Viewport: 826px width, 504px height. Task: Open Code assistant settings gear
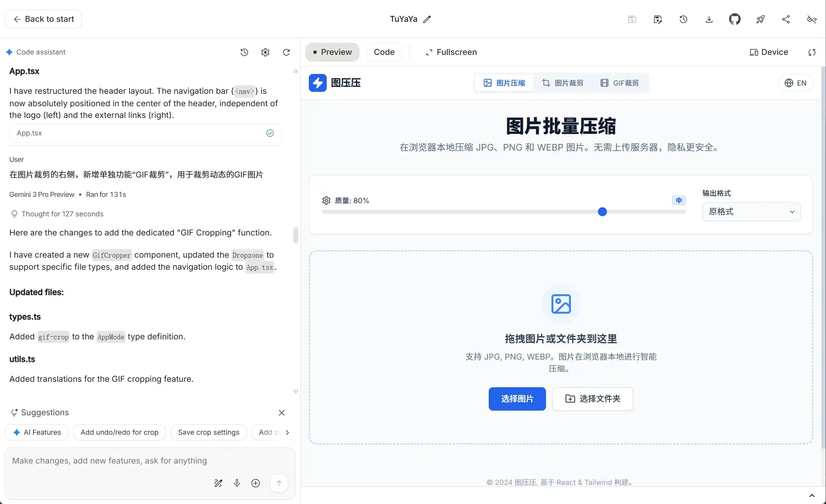265,52
